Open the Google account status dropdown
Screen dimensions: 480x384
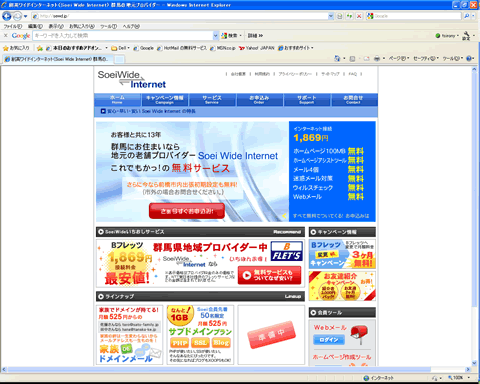pos(447,35)
